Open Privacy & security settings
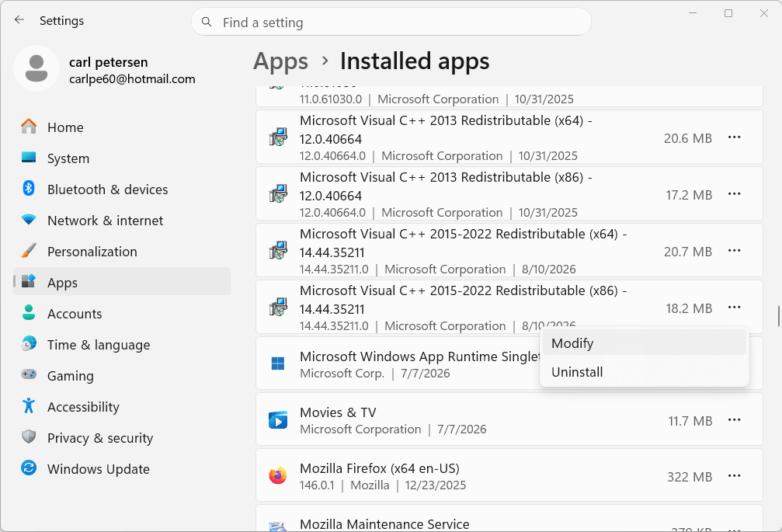This screenshot has width=782, height=532. click(122, 438)
